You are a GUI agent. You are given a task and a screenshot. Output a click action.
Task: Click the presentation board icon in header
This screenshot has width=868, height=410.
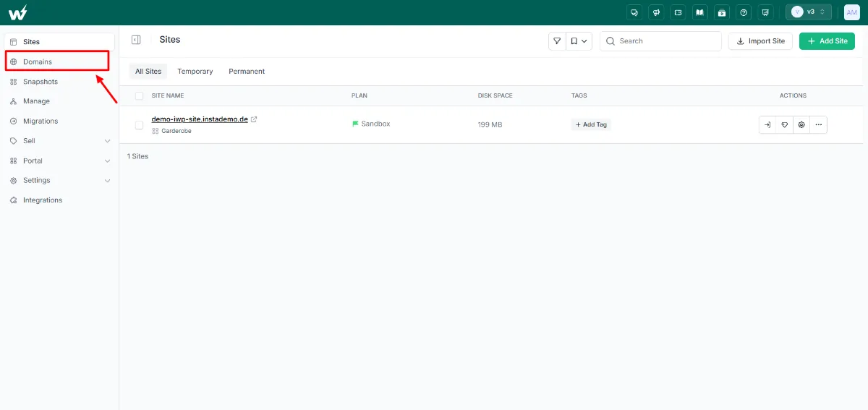765,12
